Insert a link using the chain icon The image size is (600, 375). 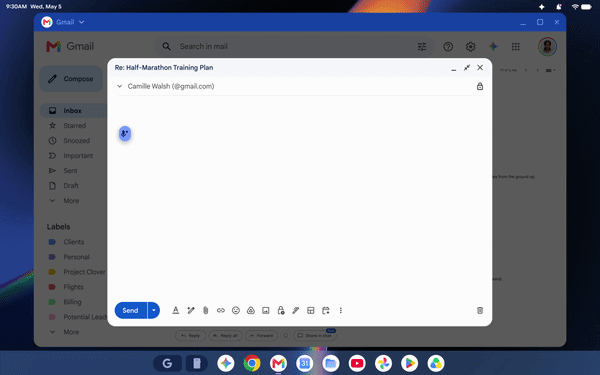coord(221,310)
